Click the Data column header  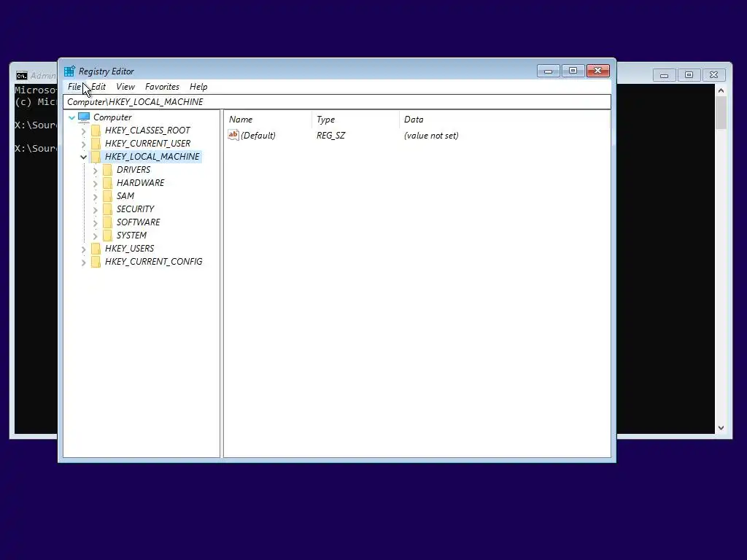pos(505,120)
